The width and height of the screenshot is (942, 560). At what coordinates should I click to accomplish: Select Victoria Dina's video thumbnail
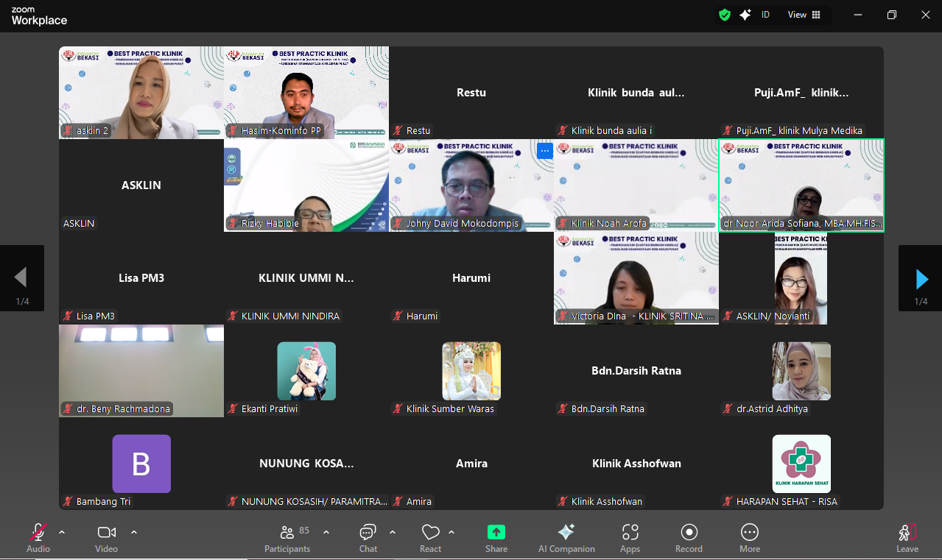[636, 278]
